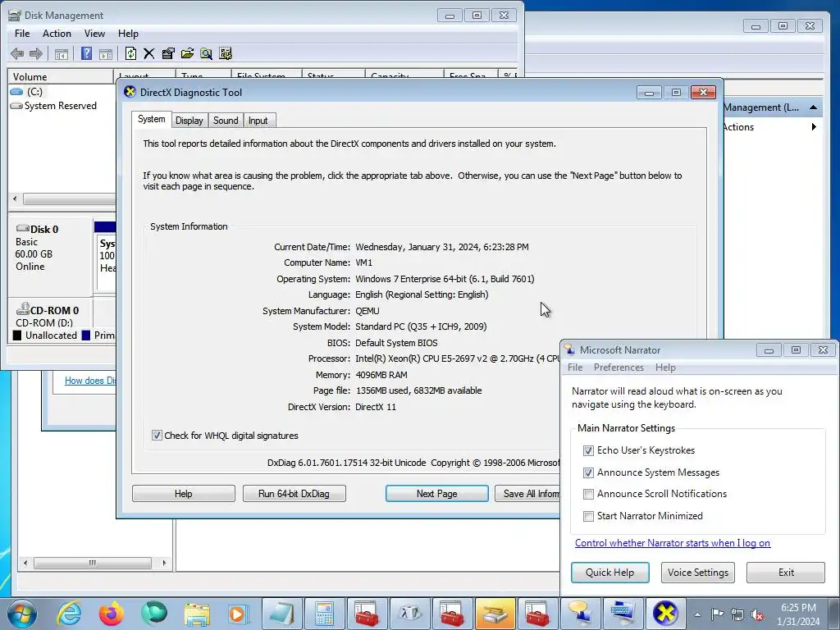Click Exit button in Narrator

(x=786, y=573)
